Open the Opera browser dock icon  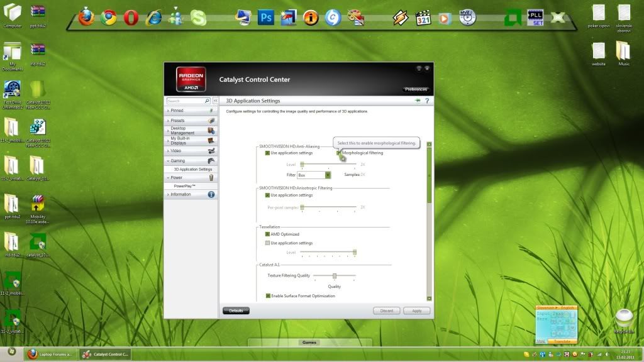pyautogui.click(x=131, y=18)
